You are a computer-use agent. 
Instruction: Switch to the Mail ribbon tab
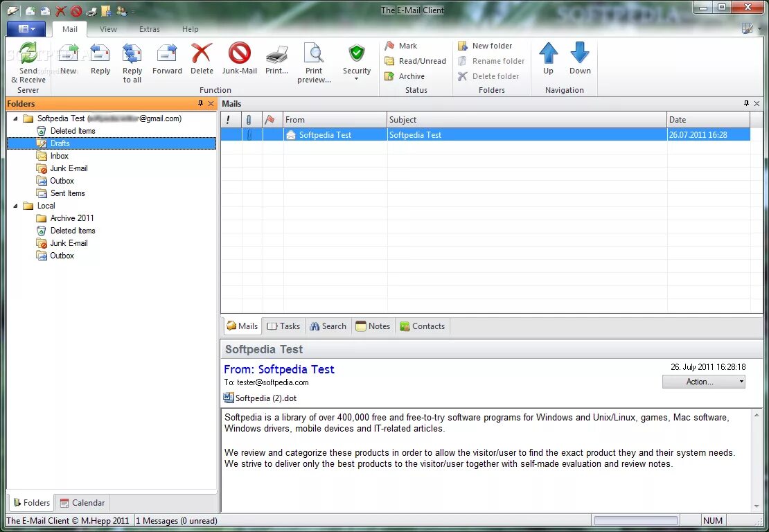tap(70, 29)
